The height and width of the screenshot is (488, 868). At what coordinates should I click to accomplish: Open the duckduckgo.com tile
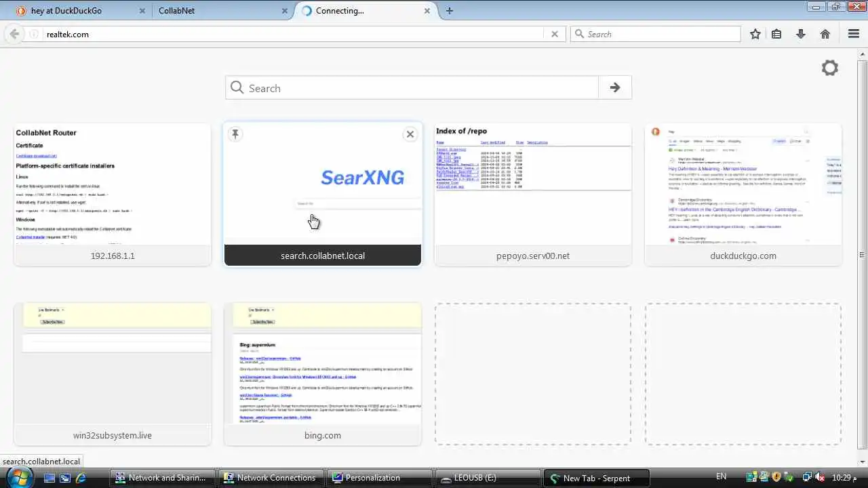[x=743, y=195]
